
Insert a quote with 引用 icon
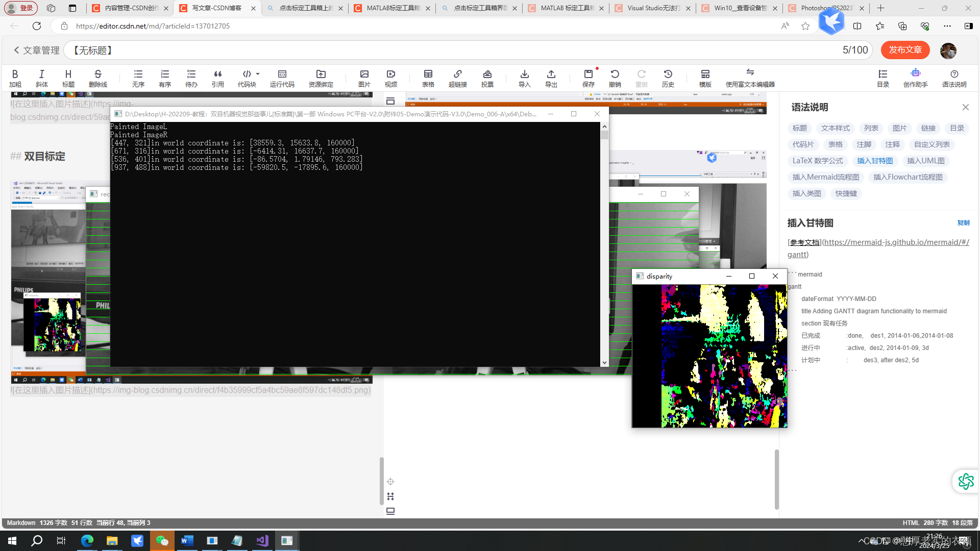click(217, 78)
